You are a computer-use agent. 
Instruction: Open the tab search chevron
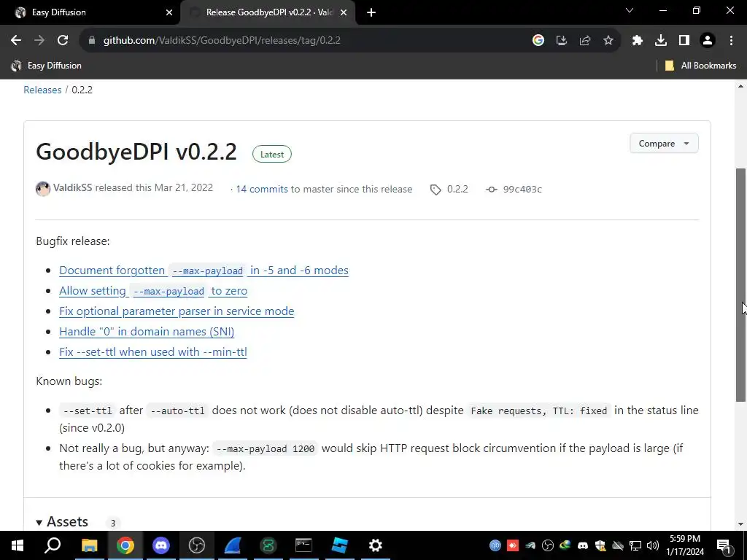pos(630,10)
